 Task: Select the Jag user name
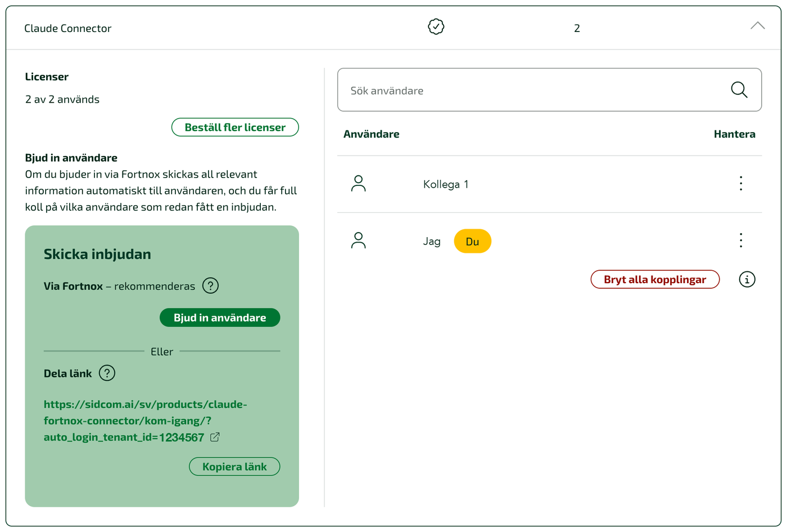click(x=432, y=242)
